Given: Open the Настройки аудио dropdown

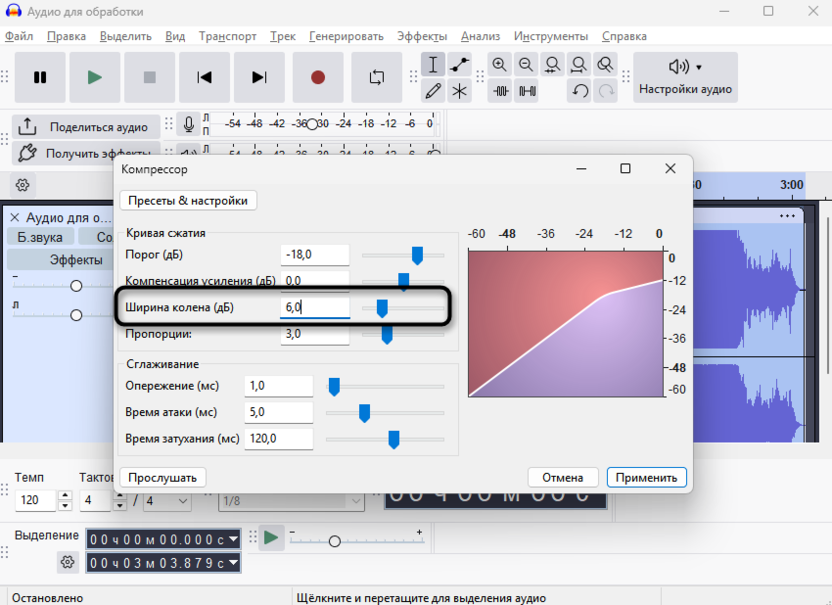Looking at the screenshot, I should tap(685, 77).
